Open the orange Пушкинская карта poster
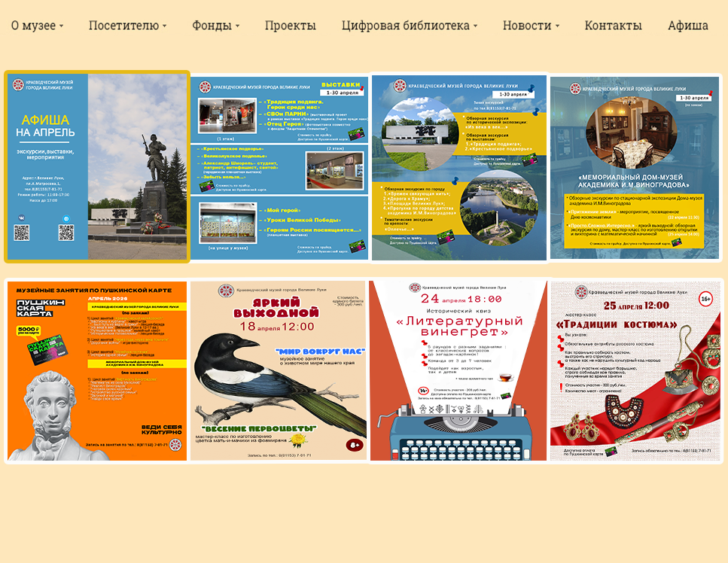This screenshot has height=563, width=728. coord(97,370)
